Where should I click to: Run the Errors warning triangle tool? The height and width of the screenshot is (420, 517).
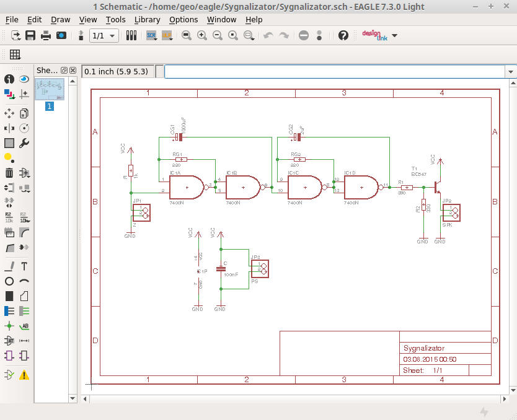pos(24,375)
